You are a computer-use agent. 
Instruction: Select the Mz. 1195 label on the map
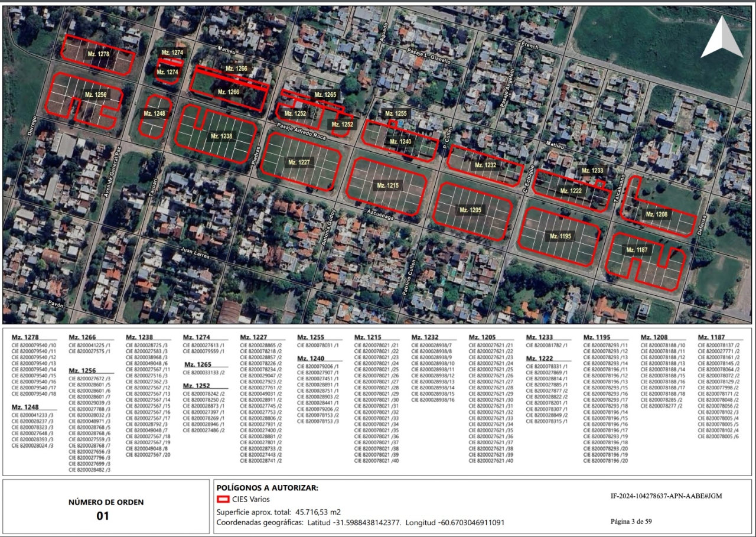point(561,236)
